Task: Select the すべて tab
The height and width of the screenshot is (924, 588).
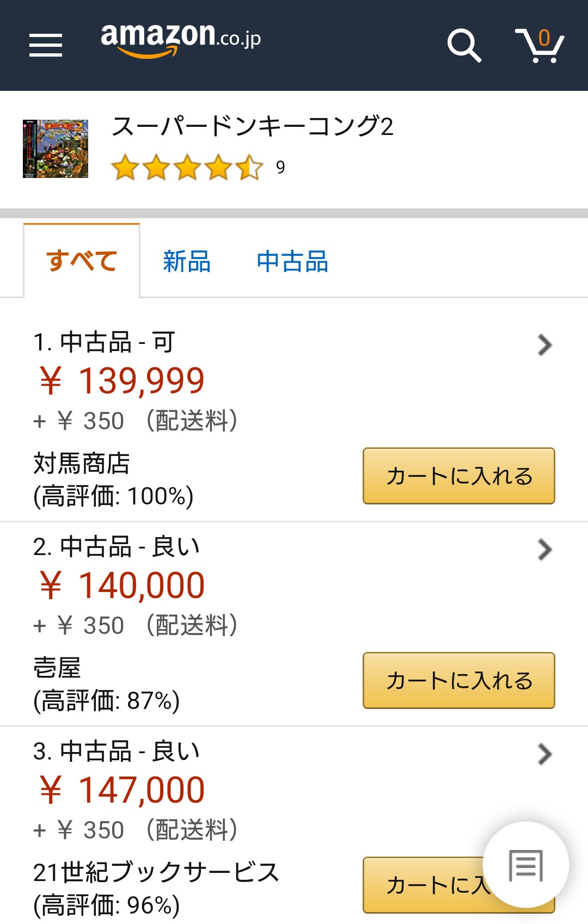Action: pyautogui.click(x=82, y=261)
